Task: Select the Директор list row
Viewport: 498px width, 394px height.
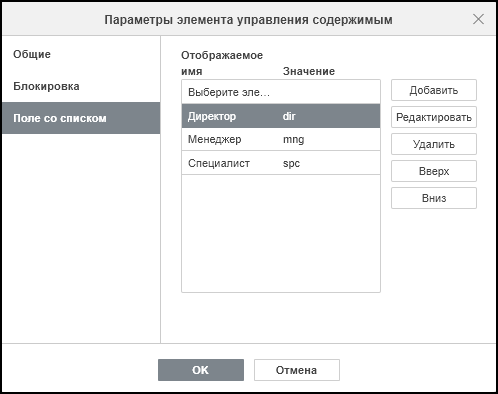Action: pyautogui.click(x=281, y=116)
